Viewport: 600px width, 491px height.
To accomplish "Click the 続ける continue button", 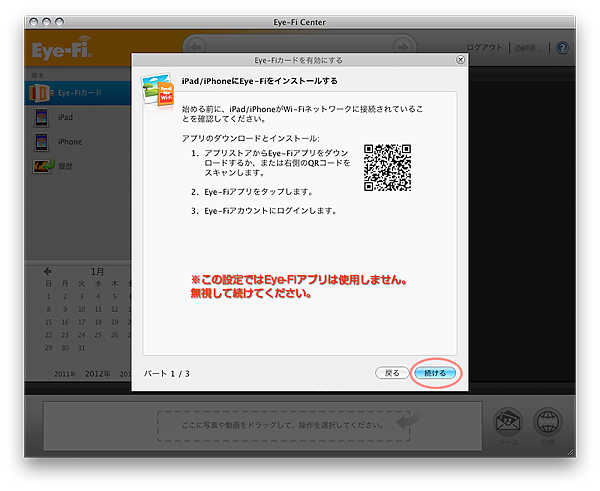I will tap(435, 373).
